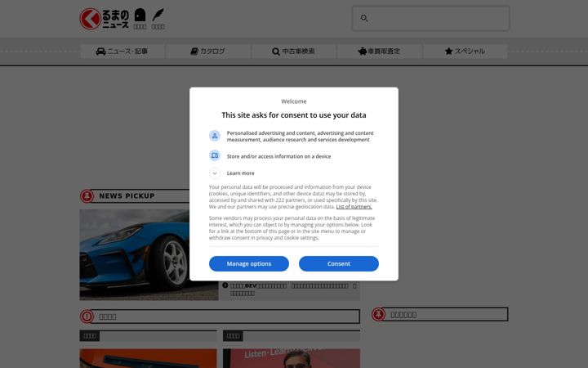Open the blue sports car thumbnail
The width and height of the screenshot is (588, 368).
tap(149, 254)
